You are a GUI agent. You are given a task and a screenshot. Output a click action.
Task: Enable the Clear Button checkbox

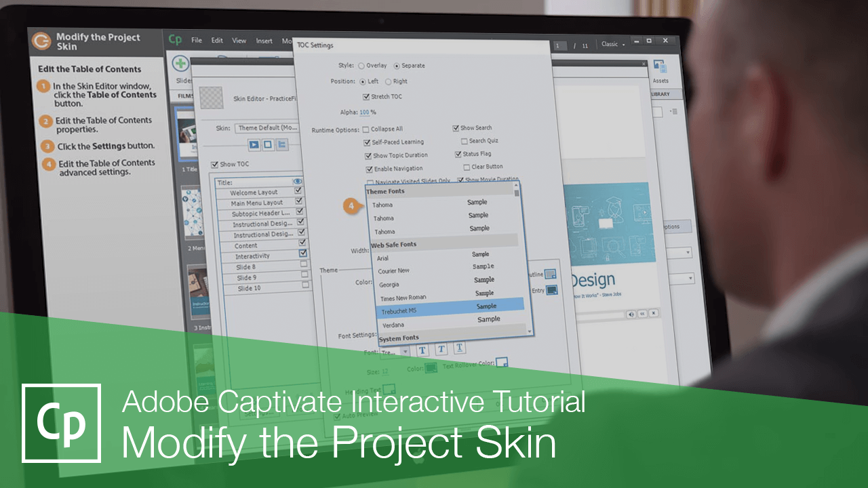click(x=467, y=167)
